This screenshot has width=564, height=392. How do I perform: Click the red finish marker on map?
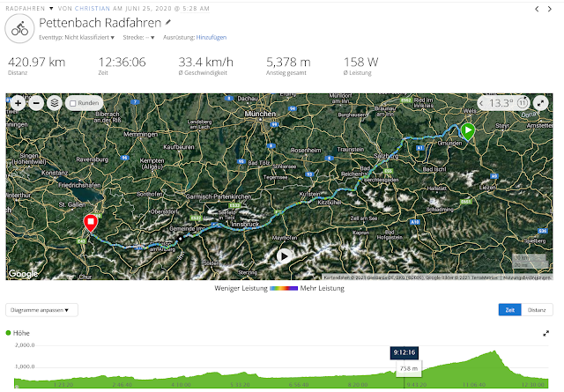click(91, 223)
